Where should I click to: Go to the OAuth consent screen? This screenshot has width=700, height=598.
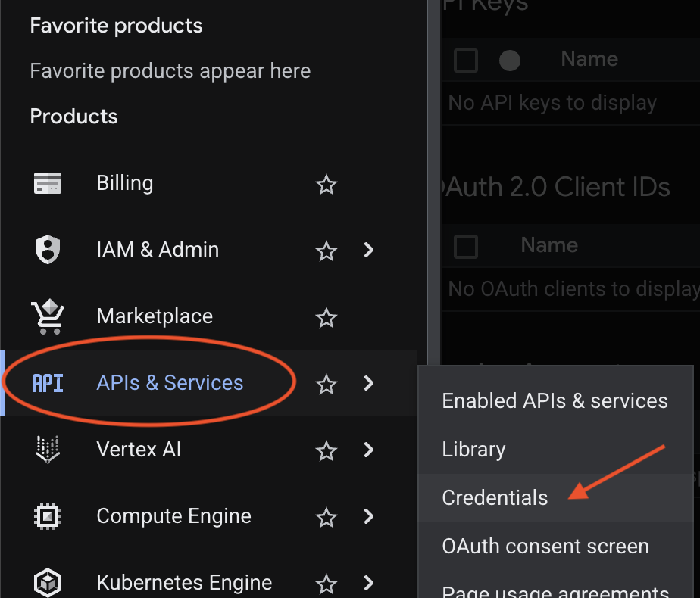pos(545,546)
